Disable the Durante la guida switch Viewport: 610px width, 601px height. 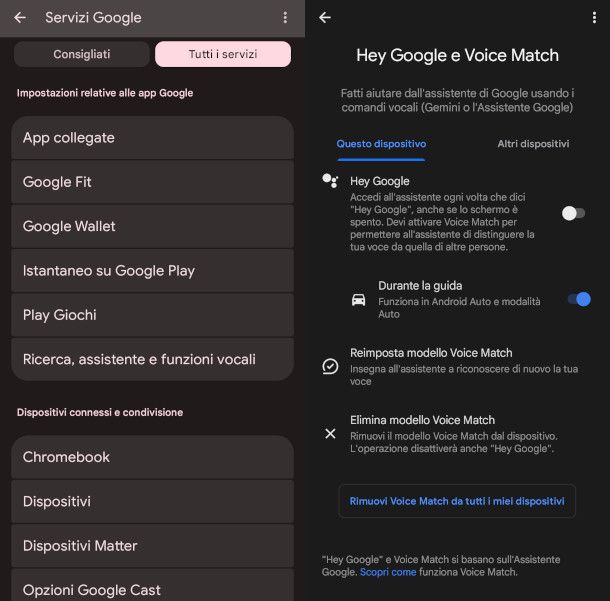(x=579, y=299)
